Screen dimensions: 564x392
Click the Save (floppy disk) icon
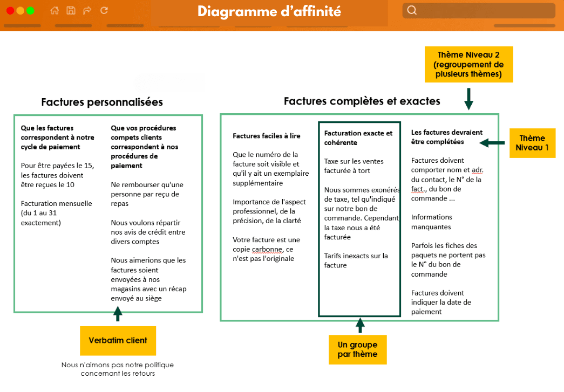pos(71,10)
